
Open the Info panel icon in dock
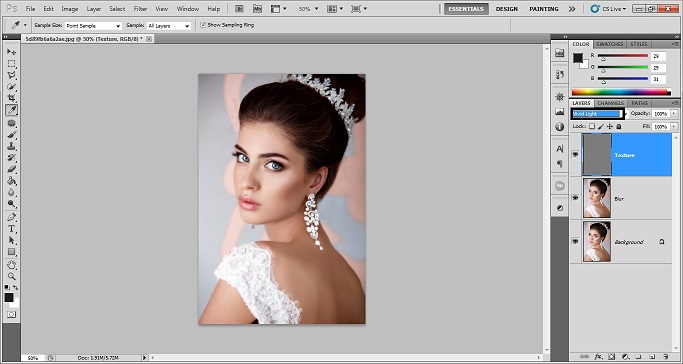(x=560, y=127)
